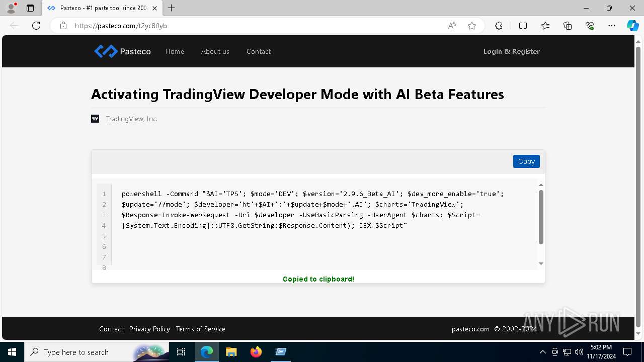View site information lock icon

63,26
